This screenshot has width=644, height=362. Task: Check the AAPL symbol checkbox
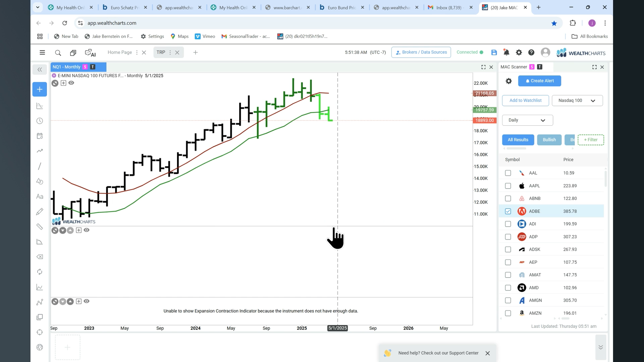508,186
